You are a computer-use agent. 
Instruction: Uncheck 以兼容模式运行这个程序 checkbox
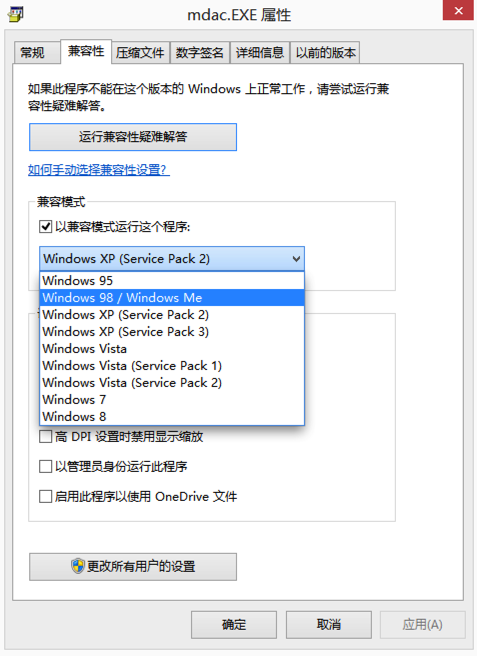tap(45, 227)
